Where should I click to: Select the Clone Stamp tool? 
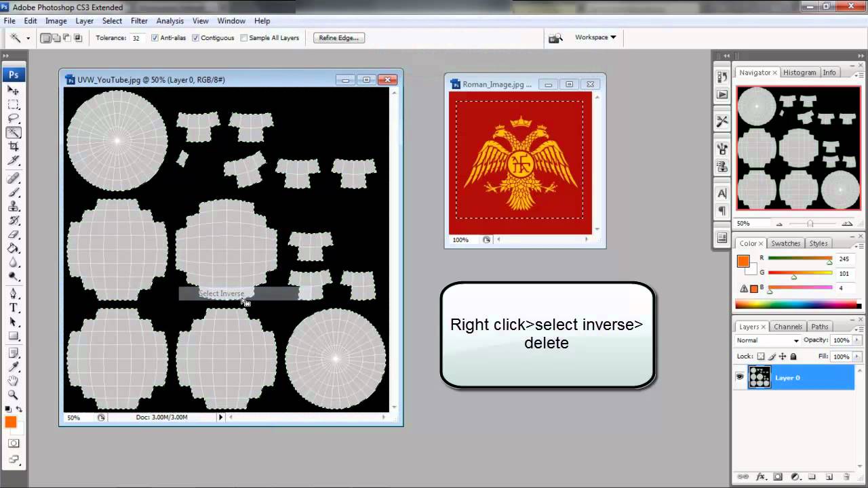tap(14, 207)
